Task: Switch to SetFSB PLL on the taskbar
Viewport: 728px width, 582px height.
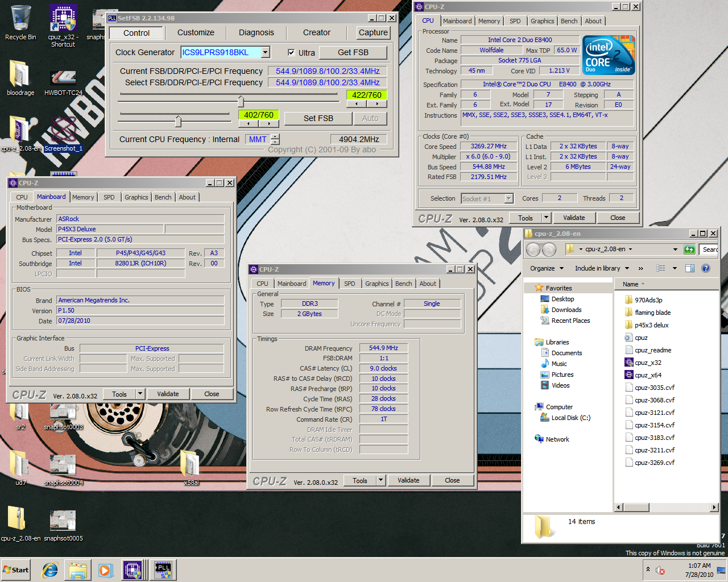Action: tap(164, 570)
